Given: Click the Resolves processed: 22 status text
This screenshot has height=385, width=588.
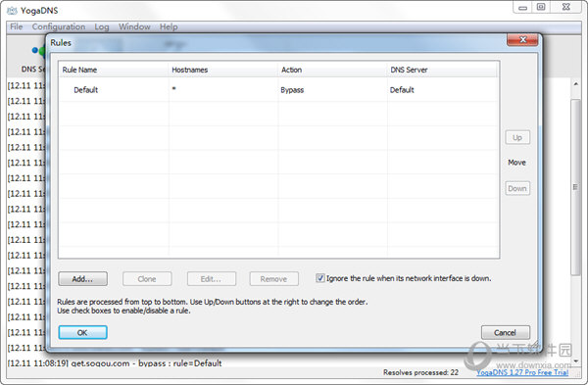Looking at the screenshot, I should point(420,372).
